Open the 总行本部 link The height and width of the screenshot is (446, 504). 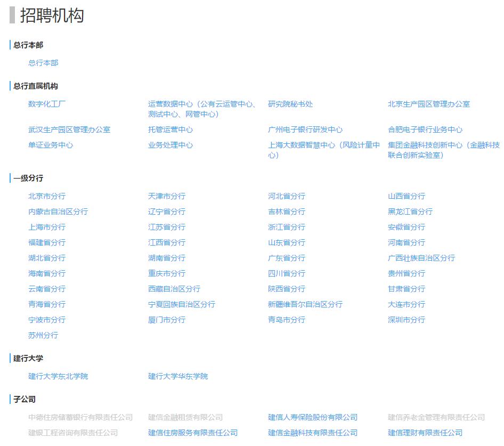point(42,62)
